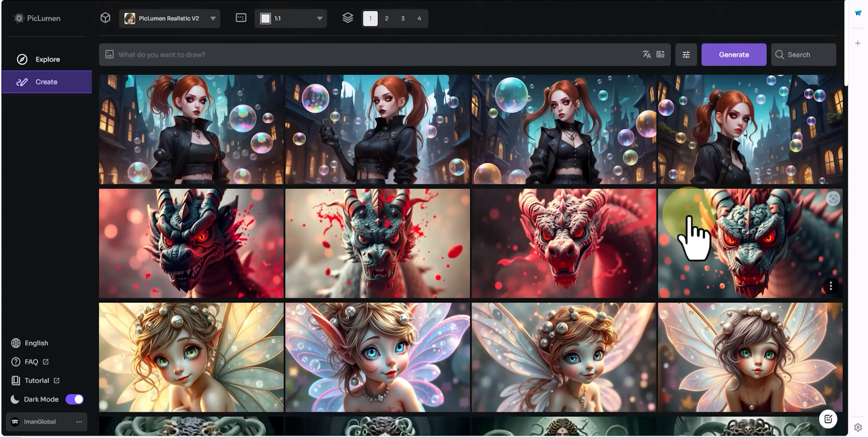
Task: Click the aspect ratio frame icon
Action: pos(241,18)
